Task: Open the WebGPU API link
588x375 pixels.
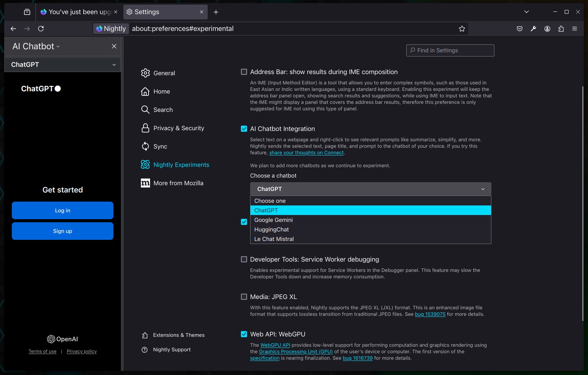Action: point(275,345)
